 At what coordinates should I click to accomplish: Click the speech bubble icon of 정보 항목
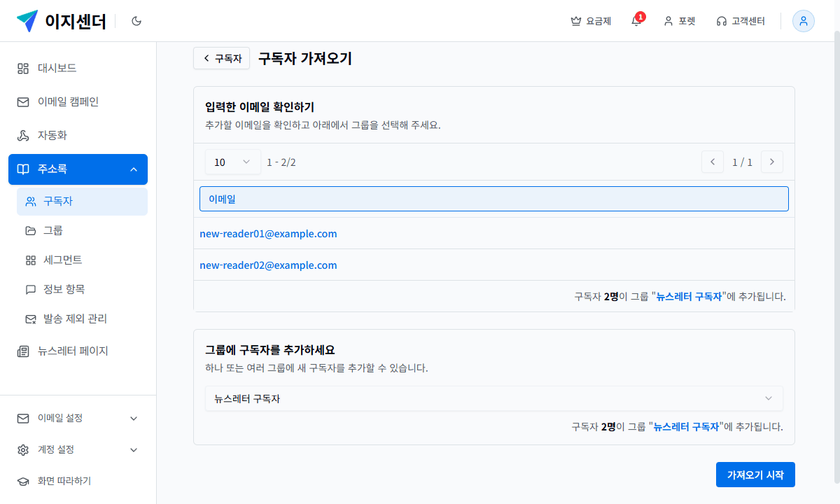(x=31, y=290)
